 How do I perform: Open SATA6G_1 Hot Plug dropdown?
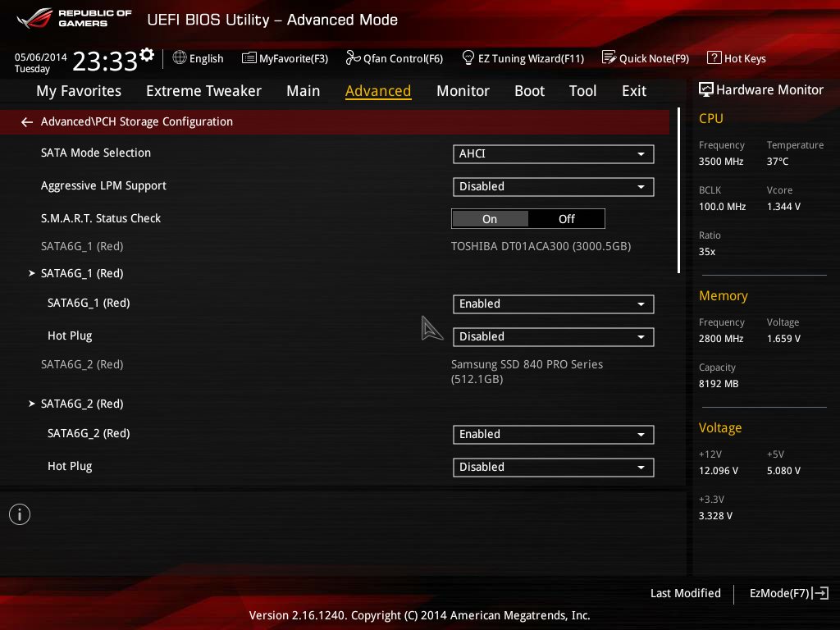point(553,337)
